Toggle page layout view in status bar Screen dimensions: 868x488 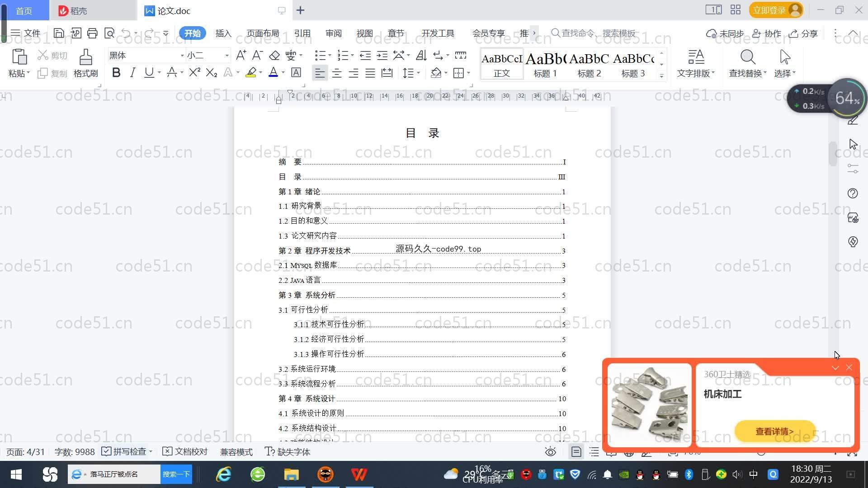(x=576, y=452)
